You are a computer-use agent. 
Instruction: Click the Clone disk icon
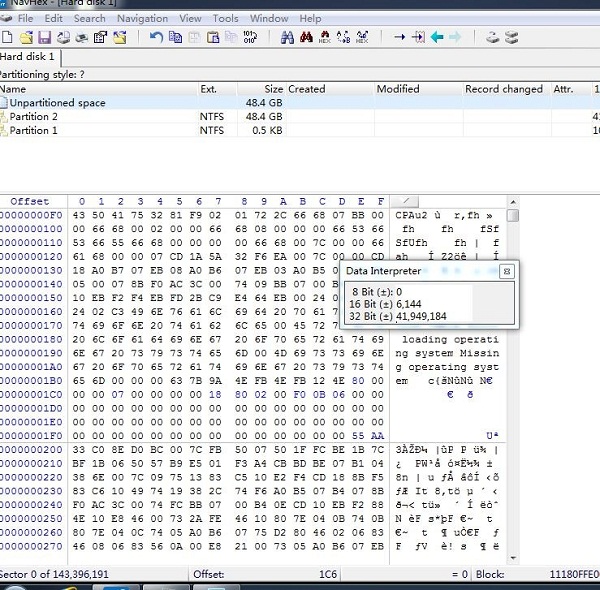point(512,37)
